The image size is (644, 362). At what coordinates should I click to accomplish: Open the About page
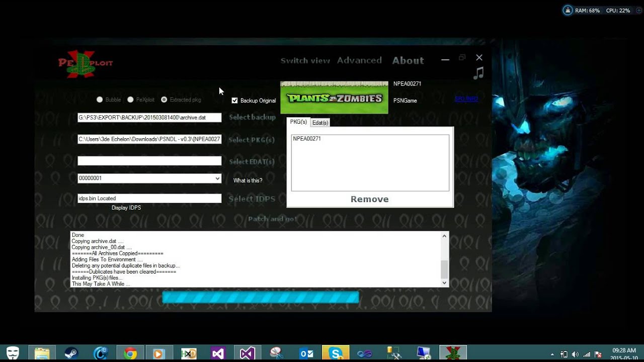click(408, 60)
